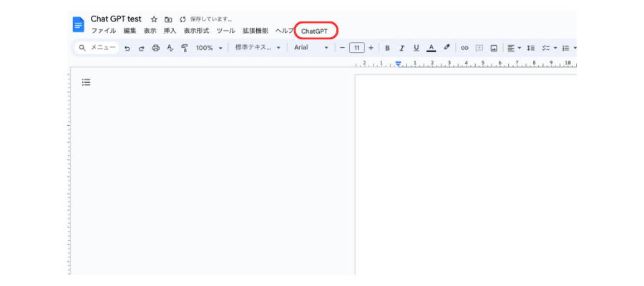Open the ツール menu
The image size is (644, 286).
pos(226,31)
